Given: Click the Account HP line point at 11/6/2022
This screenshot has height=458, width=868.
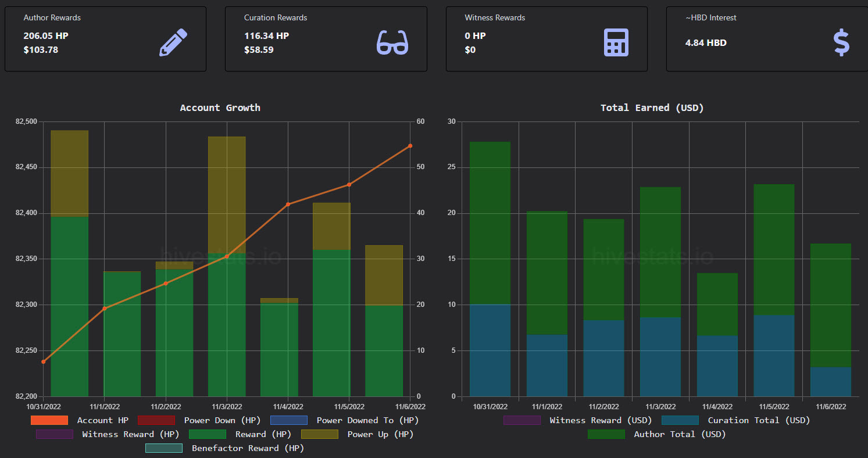Looking at the screenshot, I should point(410,146).
